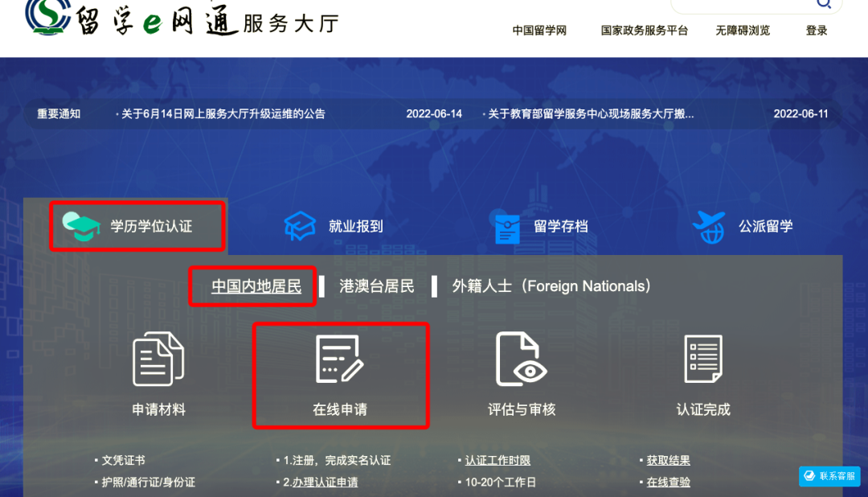Click the 就业报到 graduation cap icon
Screen dimensions: 868x497
(300, 226)
